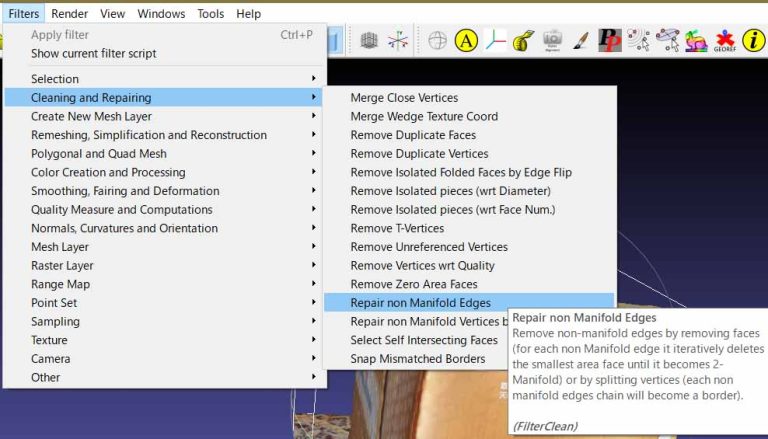This screenshot has width=768, height=439.
Task: Toggle the trackball globe icon
Action: 437,41
